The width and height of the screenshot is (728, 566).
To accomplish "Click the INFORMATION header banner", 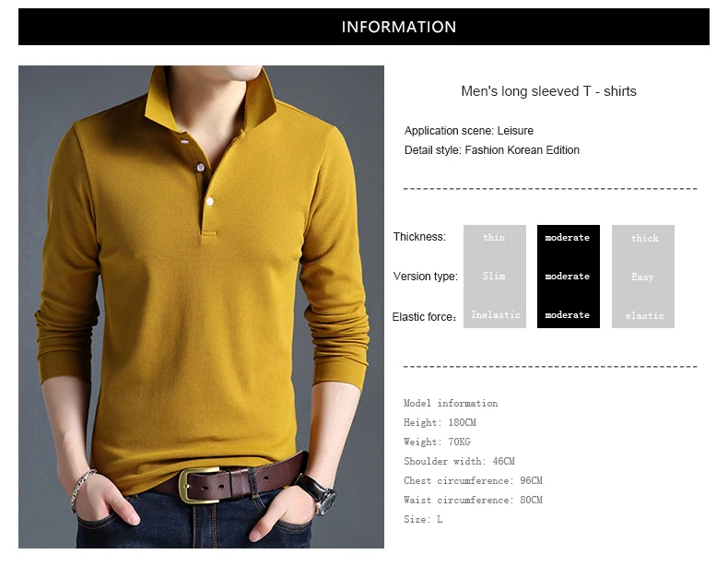I will [363, 27].
